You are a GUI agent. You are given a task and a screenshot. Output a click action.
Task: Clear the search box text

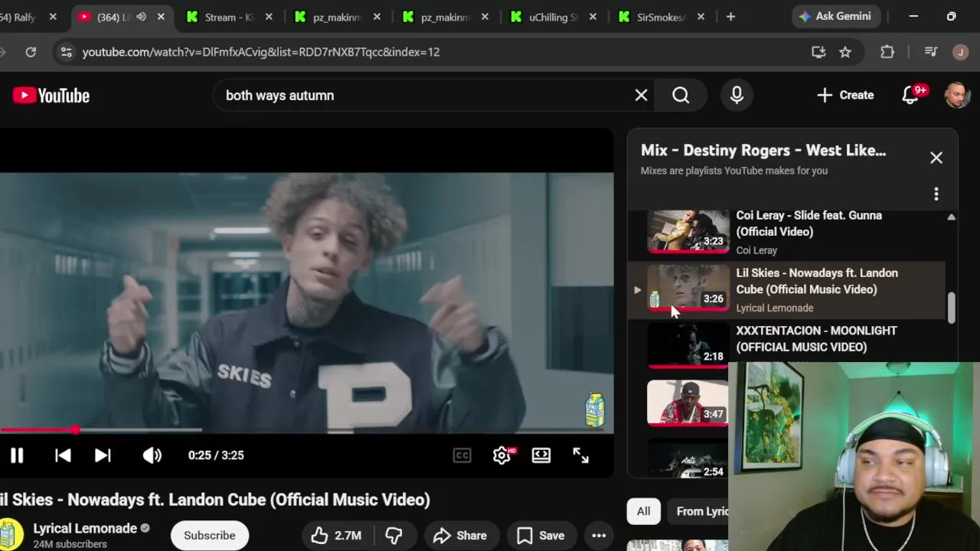[641, 95]
